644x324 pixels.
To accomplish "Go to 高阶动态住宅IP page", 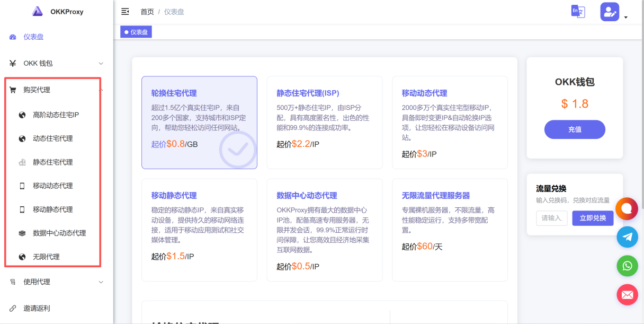I will (57, 115).
